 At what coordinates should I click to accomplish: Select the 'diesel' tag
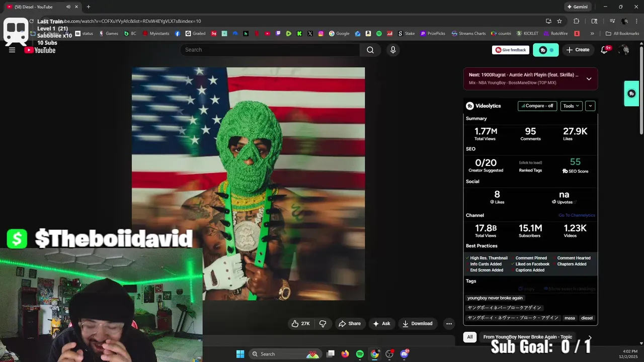pos(587,318)
